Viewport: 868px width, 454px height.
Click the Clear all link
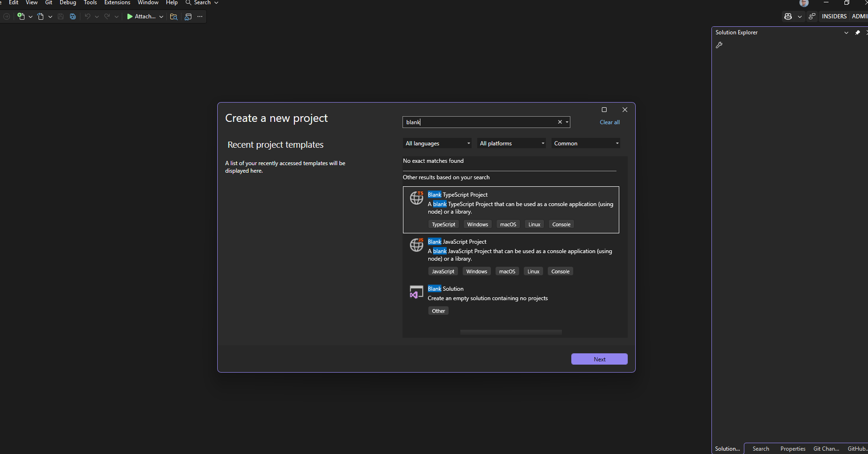(609, 122)
